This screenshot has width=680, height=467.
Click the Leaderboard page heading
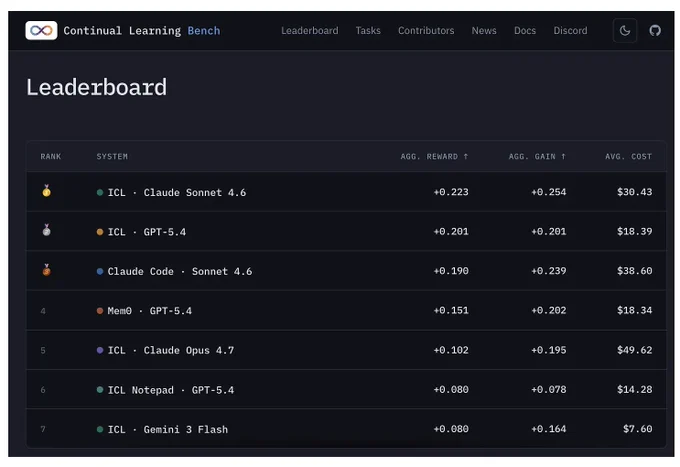[x=97, y=87]
